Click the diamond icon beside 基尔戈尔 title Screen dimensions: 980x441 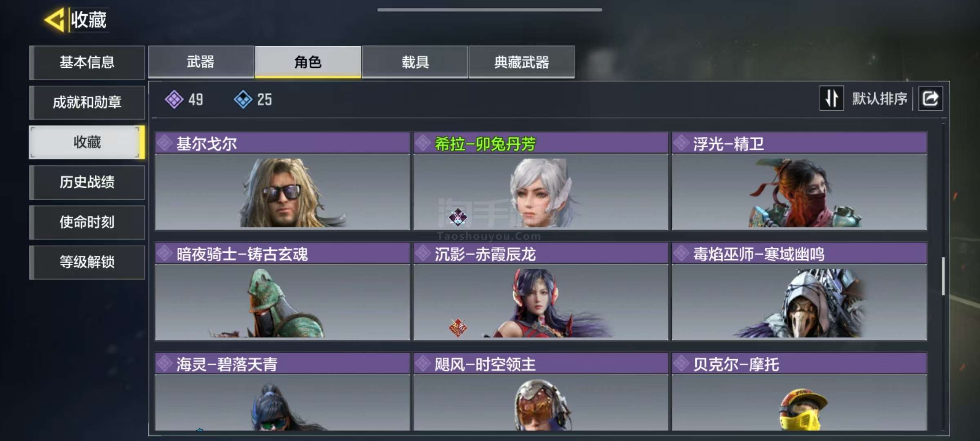[x=165, y=143]
